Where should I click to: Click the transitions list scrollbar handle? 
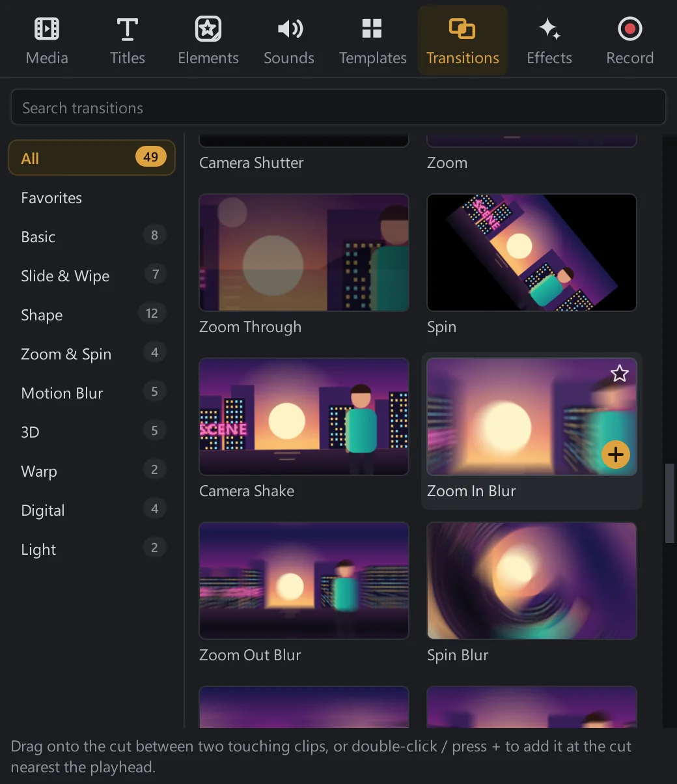tap(669, 503)
